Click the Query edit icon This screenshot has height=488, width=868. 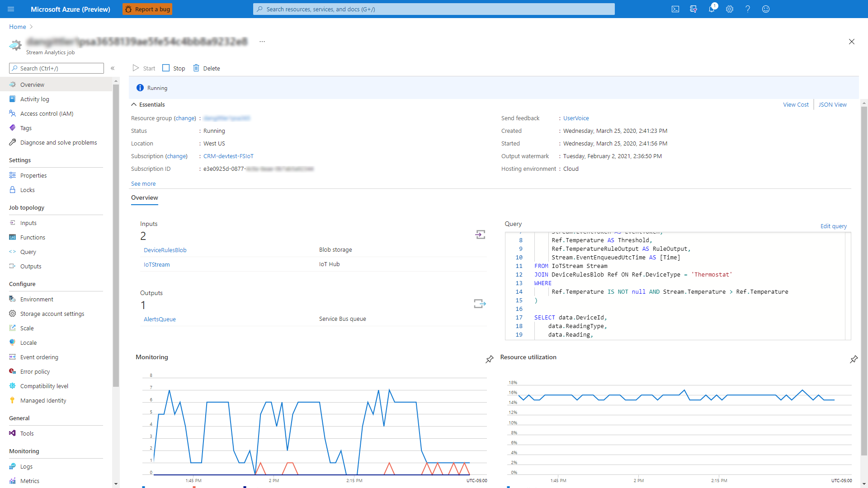coord(834,226)
